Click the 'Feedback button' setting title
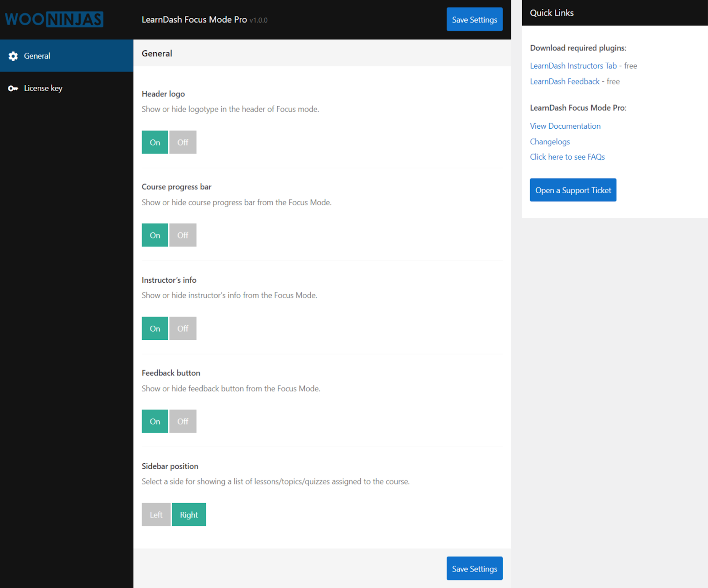The width and height of the screenshot is (708, 588). (x=171, y=373)
